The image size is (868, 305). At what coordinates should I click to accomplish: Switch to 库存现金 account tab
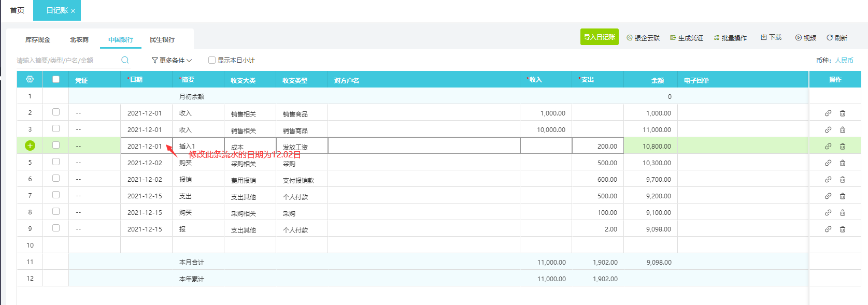pos(38,39)
